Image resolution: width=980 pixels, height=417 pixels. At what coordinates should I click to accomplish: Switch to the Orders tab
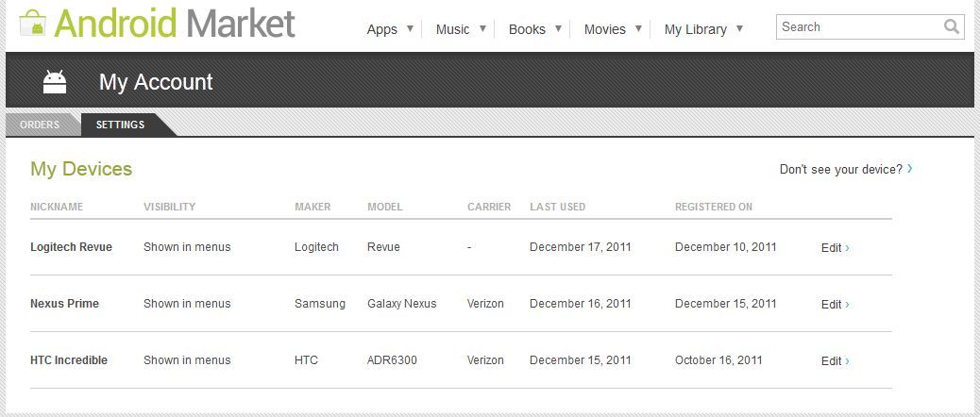40,125
